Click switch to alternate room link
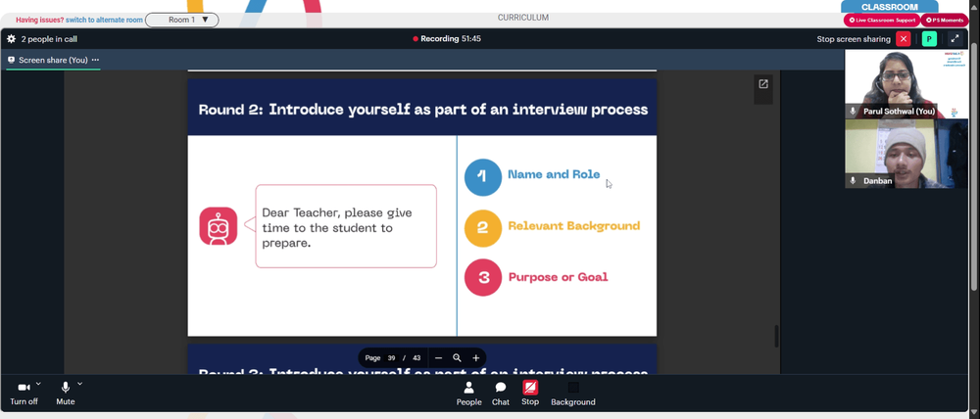The width and height of the screenshot is (980, 419). click(x=105, y=20)
